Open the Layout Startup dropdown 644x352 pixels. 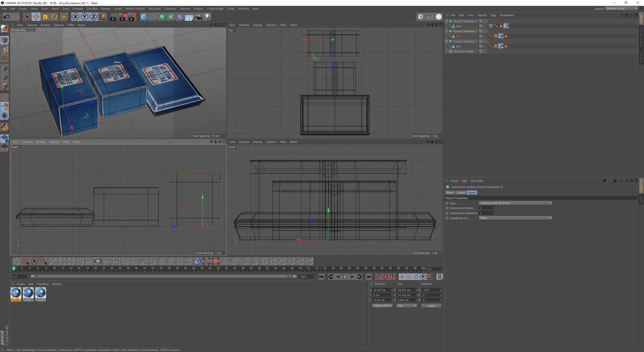(621, 8)
